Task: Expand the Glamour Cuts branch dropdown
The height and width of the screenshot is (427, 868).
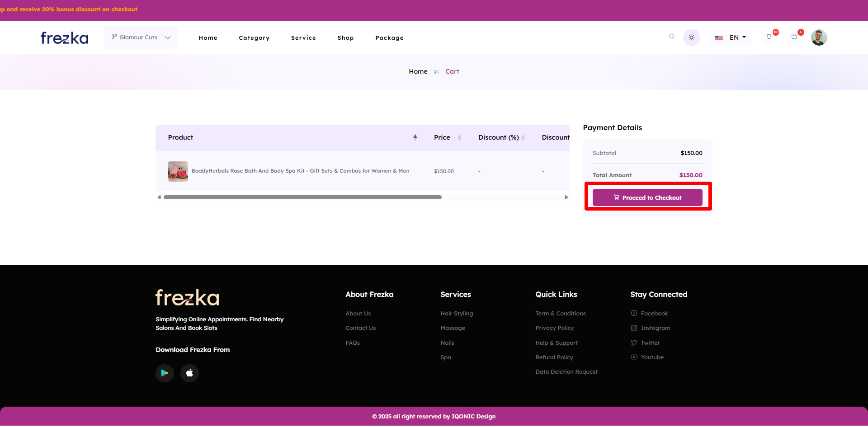Action: (x=141, y=38)
